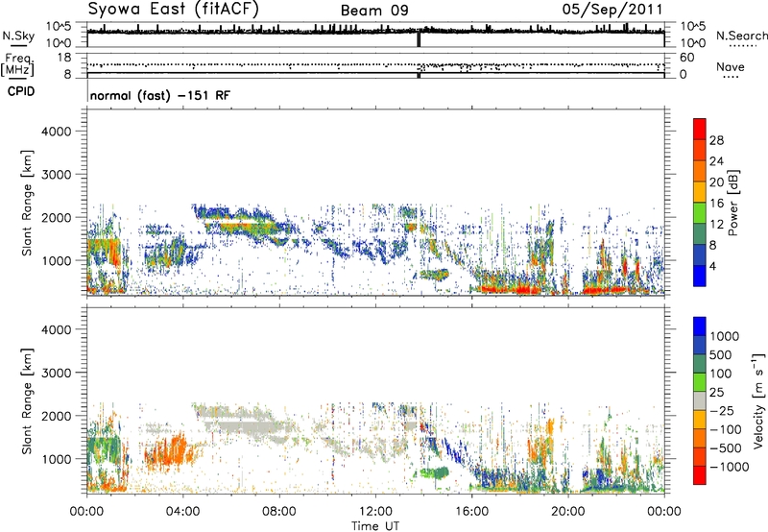Viewport: 768px width, 532px height.
Task: Click the 'Velocity [m s-1]' colorbar title
Action: [758, 400]
